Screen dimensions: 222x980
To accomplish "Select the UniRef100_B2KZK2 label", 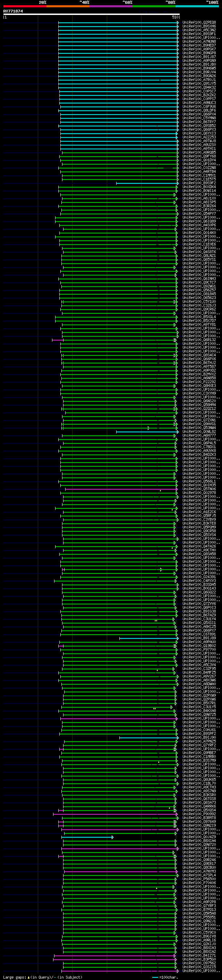I will pyautogui.click(x=199, y=95).
